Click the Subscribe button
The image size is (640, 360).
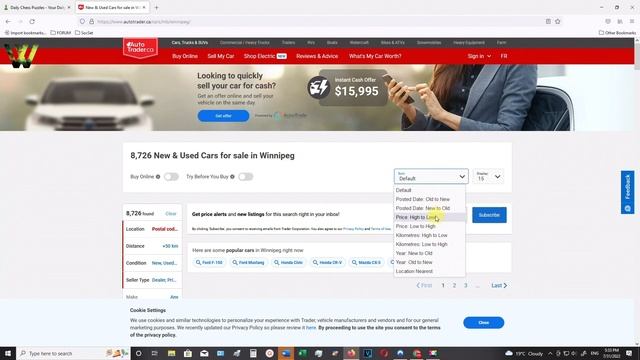(489, 215)
